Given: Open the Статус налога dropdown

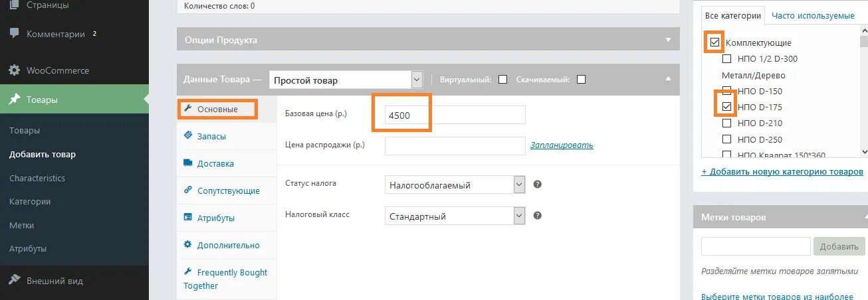Looking at the screenshot, I should (x=455, y=185).
